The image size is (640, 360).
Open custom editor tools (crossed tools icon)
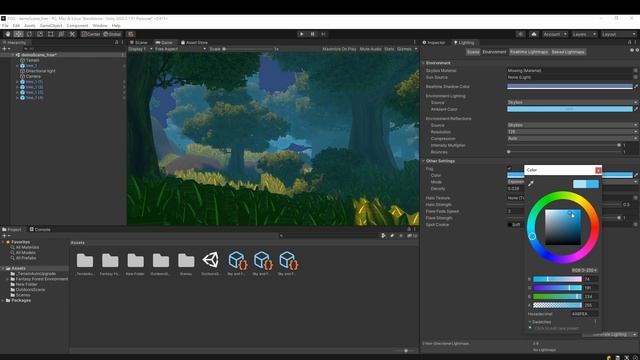tap(72, 34)
